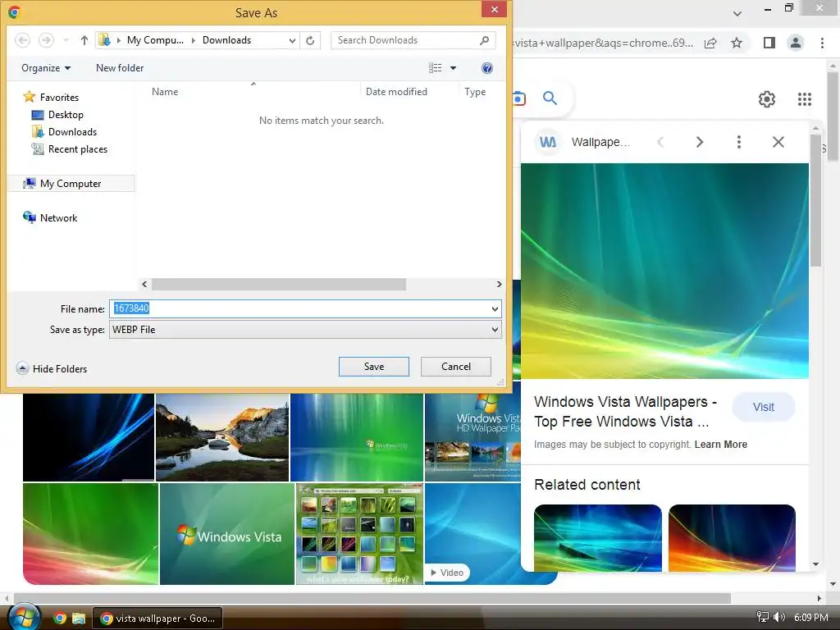
Task: Sort files by Name column
Action: 165,92
